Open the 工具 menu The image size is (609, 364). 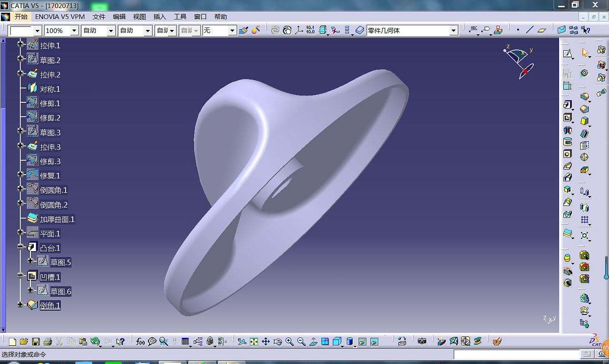point(180,17)
